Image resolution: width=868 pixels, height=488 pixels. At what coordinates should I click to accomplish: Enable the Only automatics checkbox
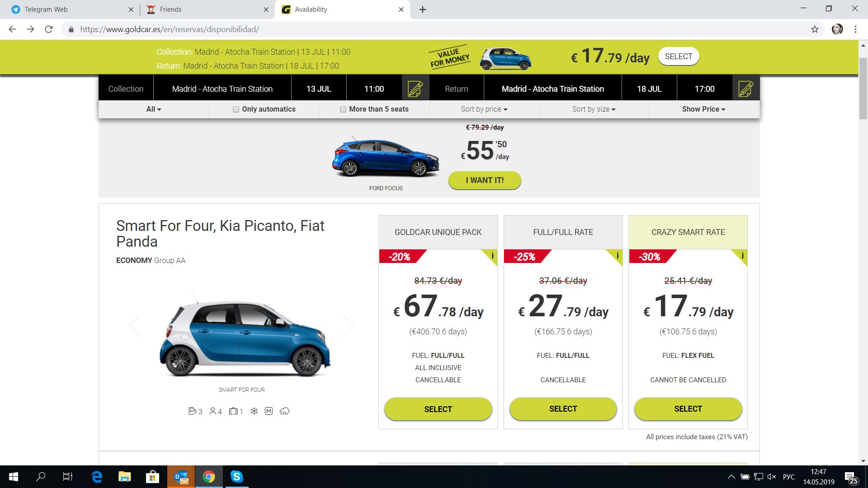[x=236, y=109]
